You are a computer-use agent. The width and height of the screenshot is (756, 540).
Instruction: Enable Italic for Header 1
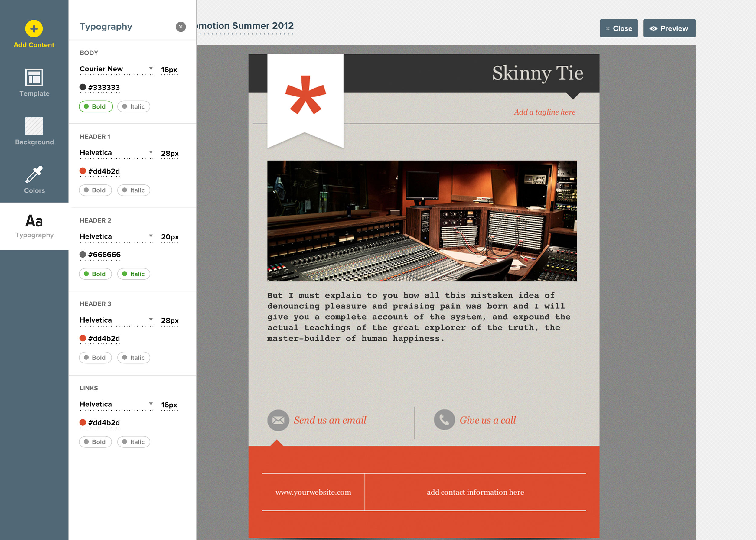(134, 190)
